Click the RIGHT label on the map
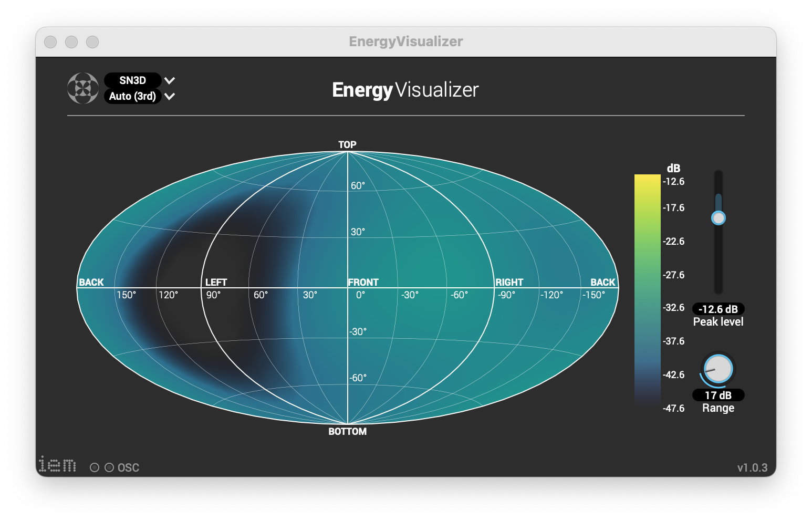The image size is (812, 521). (509, 282)
